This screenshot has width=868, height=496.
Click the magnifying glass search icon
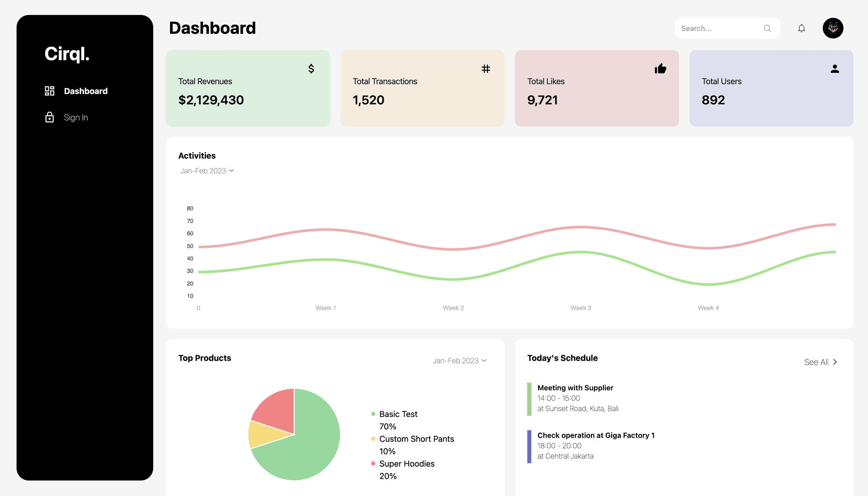coord(767,28)
